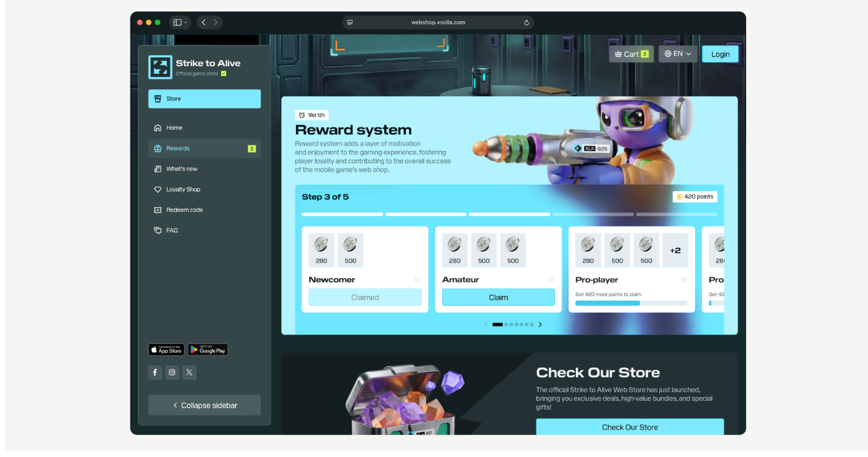Open the Loyalty Shop page

(204, 190)
